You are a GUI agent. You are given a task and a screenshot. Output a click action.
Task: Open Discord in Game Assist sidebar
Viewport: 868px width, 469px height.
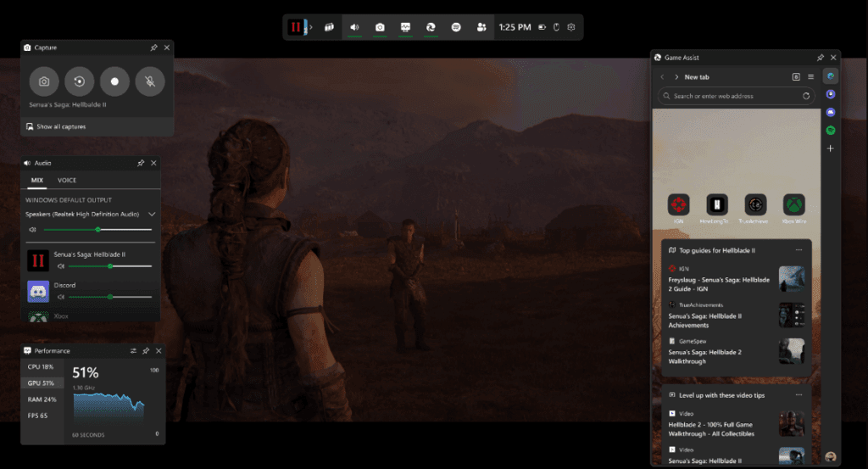(x=831, y=113)
